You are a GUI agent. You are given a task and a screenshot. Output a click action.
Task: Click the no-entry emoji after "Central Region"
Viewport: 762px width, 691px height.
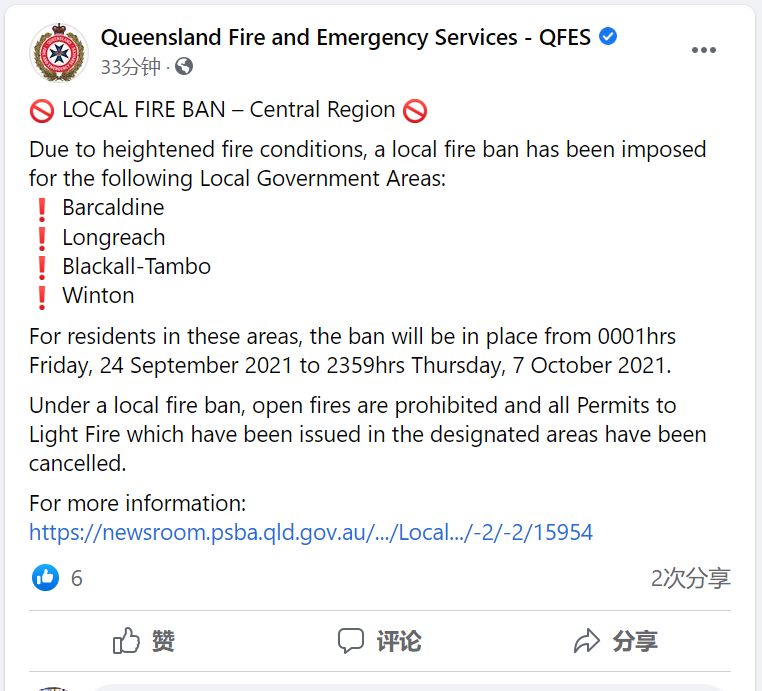coord(415,110)
